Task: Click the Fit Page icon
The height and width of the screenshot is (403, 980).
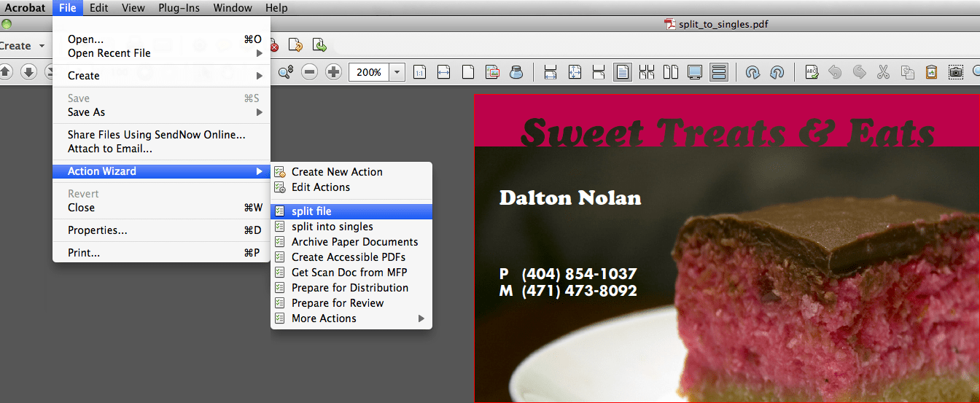Action: (x=468, y=72)
